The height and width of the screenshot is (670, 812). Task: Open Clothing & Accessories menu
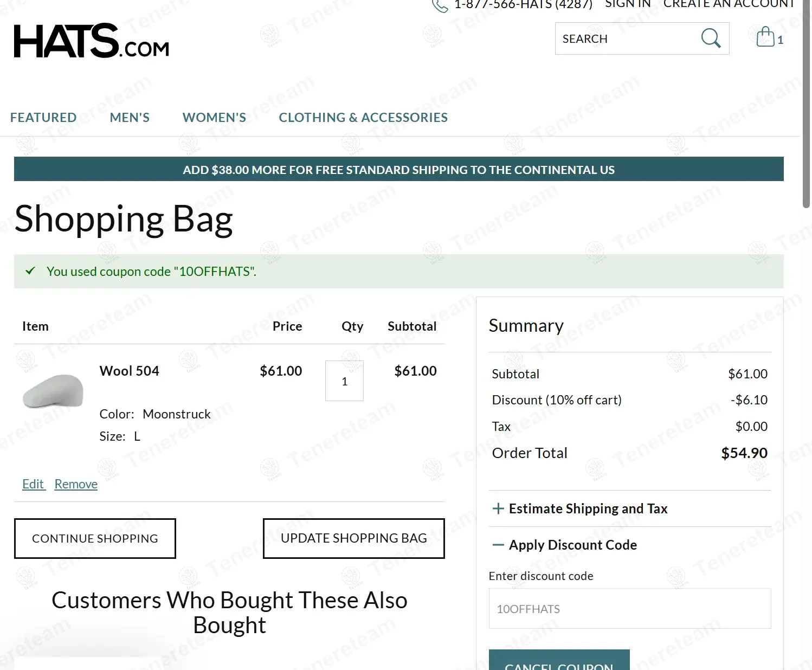[x=363, y=118]
